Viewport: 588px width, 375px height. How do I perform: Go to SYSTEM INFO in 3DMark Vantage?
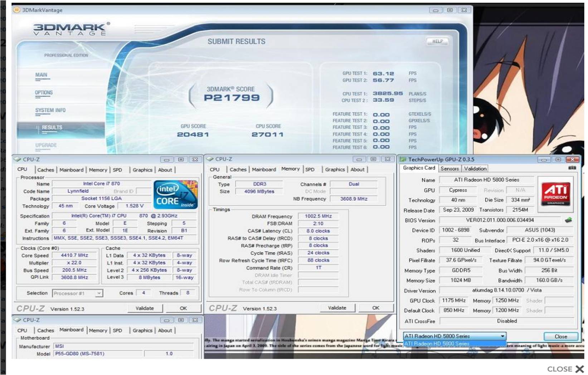pyautogui.click(x=50, y=110)
